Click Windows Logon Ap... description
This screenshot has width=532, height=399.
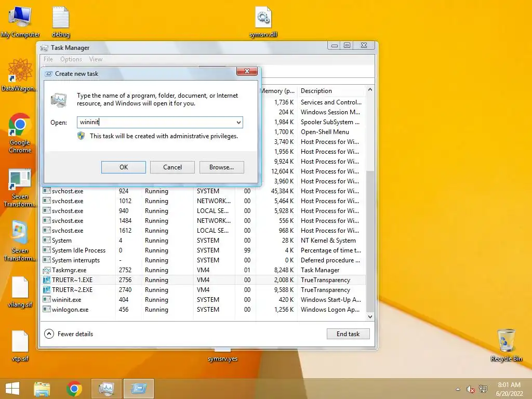[330, 310]
